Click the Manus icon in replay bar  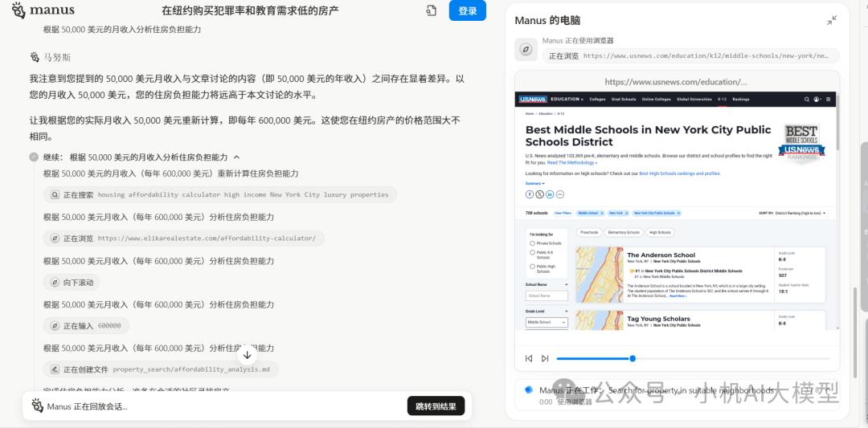[x=36, y=406]
